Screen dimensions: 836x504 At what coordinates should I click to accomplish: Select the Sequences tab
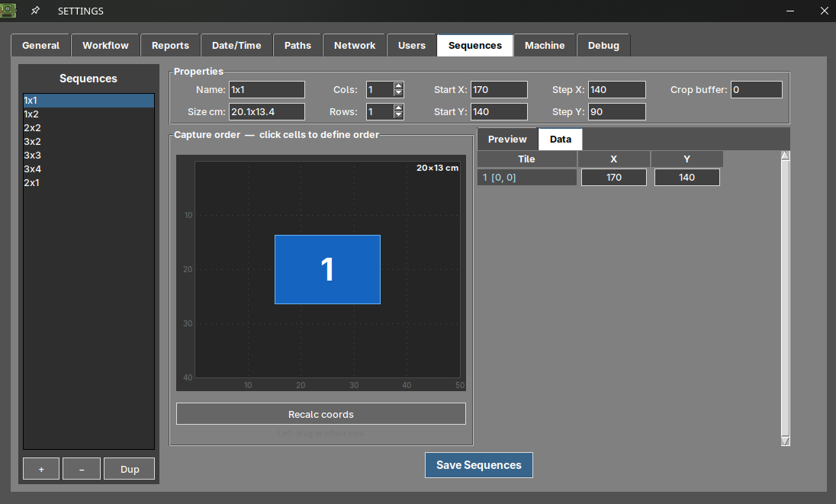pos(475,45)
